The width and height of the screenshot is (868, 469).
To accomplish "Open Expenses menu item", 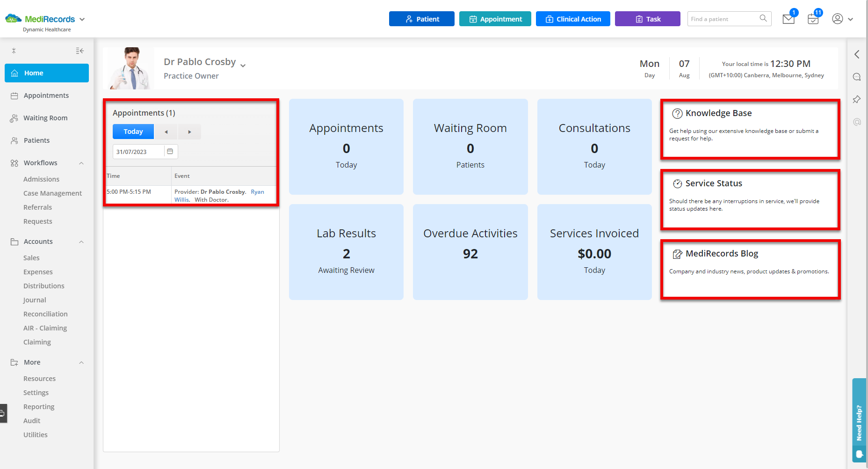I will 38,272.
